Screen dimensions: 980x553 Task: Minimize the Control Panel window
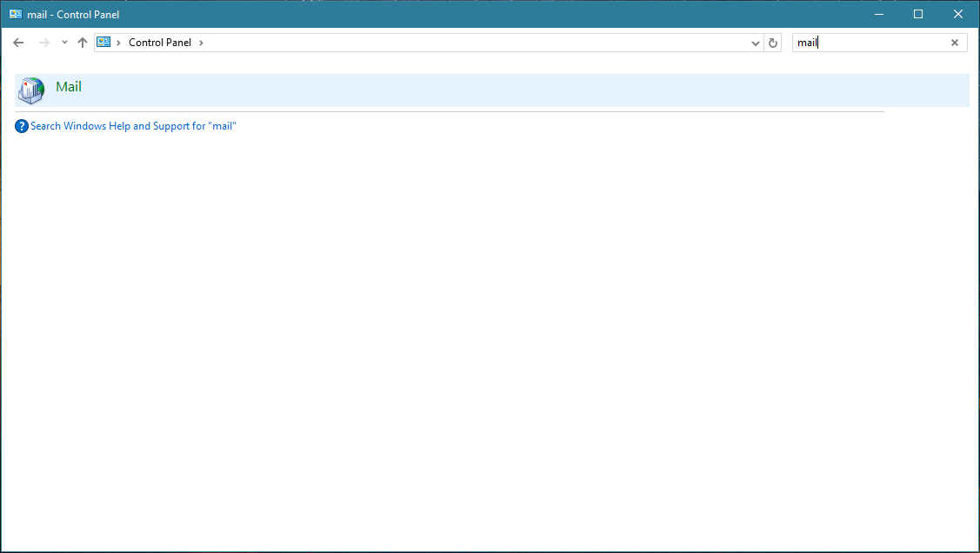coord(877,14)
